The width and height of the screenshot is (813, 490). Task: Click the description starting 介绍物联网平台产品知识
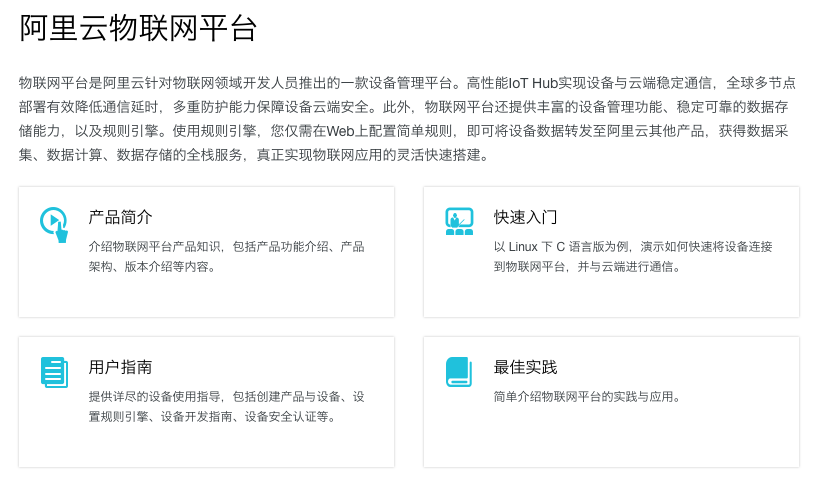point(227,257)
